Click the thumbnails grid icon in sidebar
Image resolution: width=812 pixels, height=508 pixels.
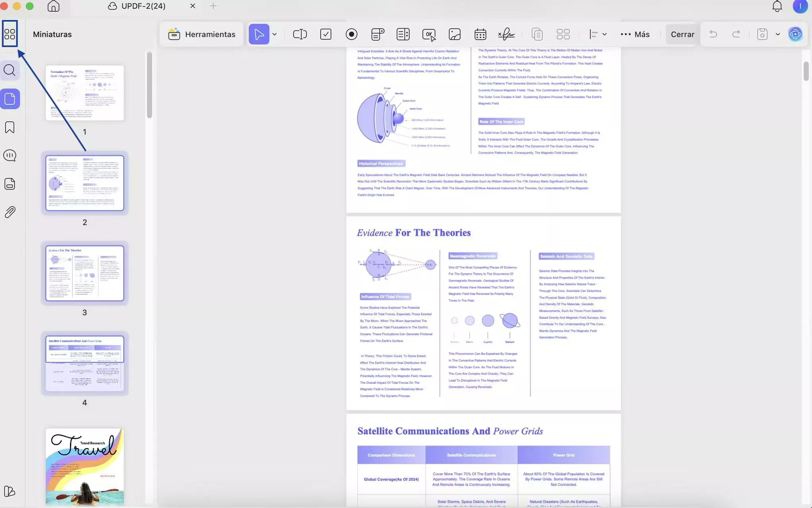[x=10, y=34]
